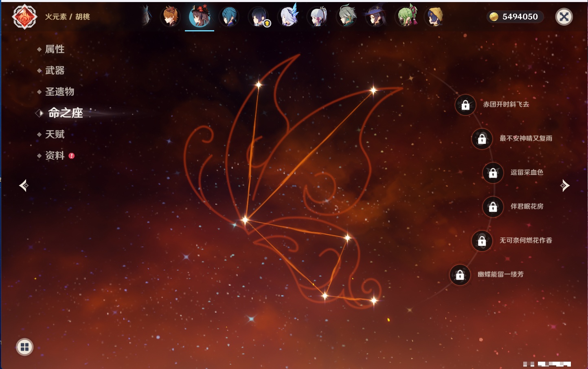Click the Pyro element emblem icon
The width and height of the screenshot is (588, 369).
(24, 17)
